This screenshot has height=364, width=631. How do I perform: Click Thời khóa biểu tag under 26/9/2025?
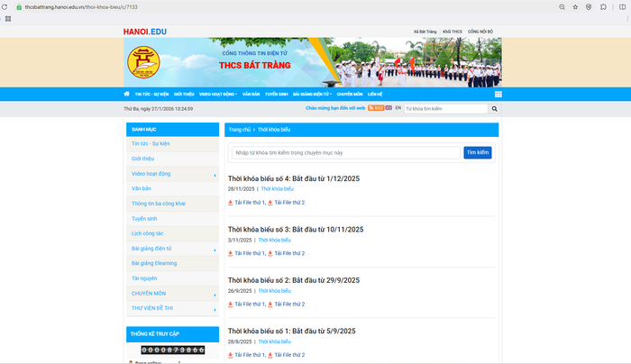pyautogui.click(x=274, y=291)
